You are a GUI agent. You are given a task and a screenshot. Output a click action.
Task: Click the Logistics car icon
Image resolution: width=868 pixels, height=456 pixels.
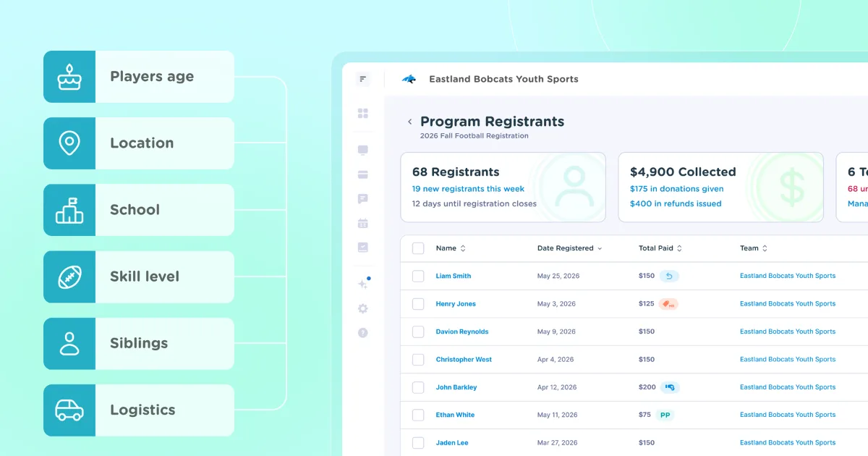pyautogui.click(x=69, y=410)
